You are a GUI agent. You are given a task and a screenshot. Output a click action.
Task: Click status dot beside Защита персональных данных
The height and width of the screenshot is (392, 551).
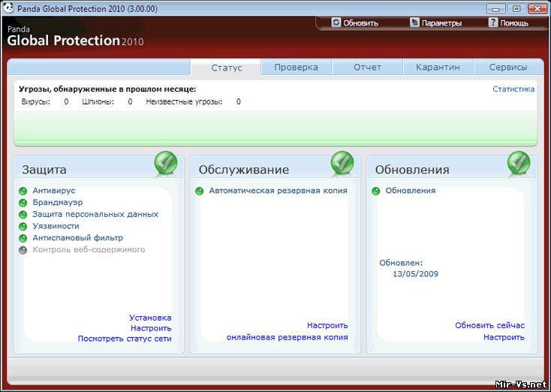tap(23, 215)
